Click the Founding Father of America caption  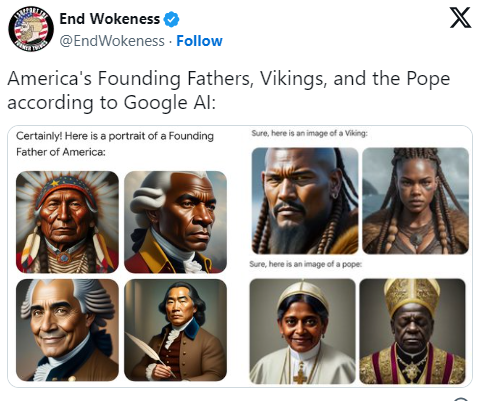pos(115,144)
